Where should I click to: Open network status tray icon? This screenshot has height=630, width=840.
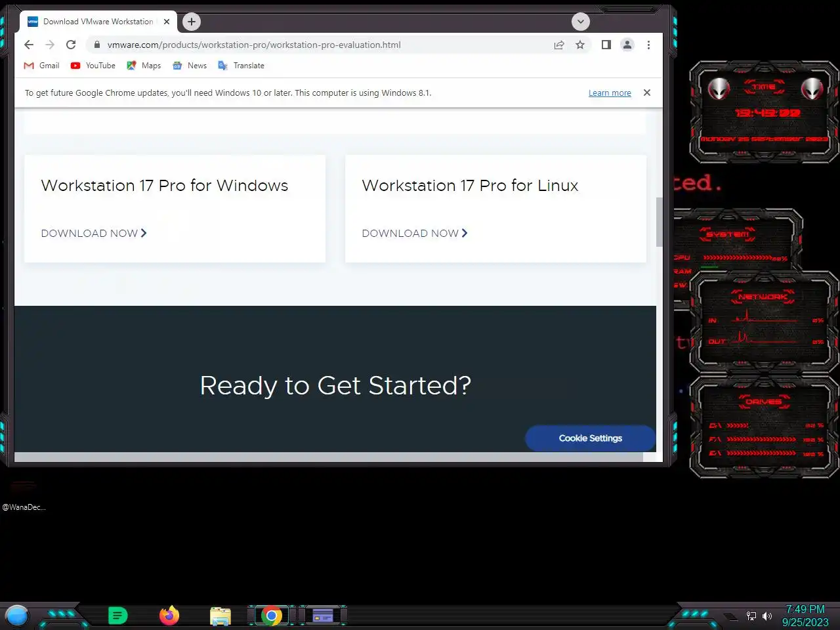tap(751, 616)
